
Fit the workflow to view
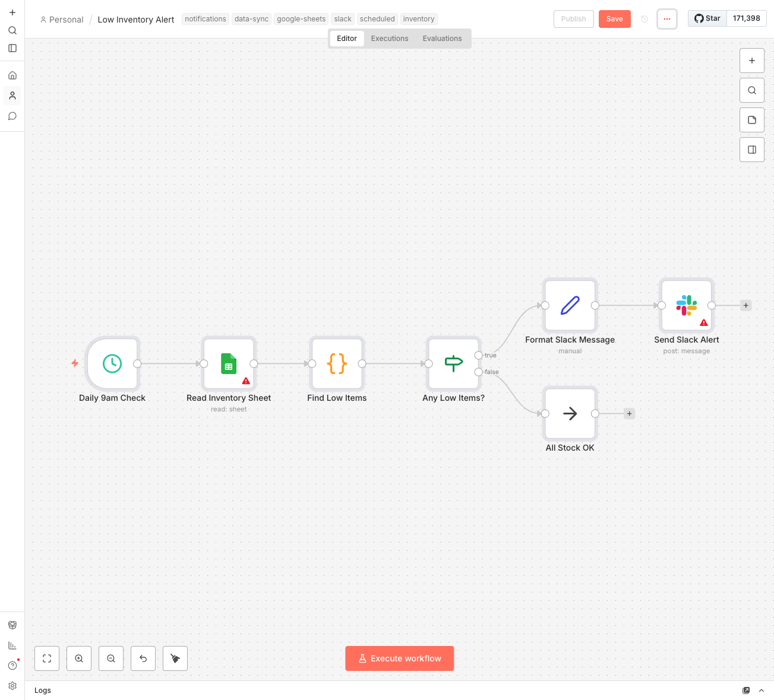47,658
